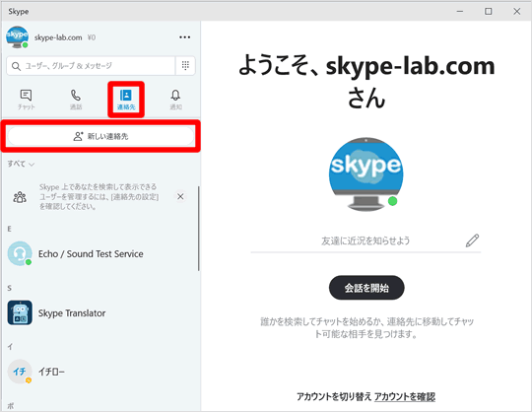Click the profile avatar in the top-left corner
532x412 pixels.
(x=17, y=37)
